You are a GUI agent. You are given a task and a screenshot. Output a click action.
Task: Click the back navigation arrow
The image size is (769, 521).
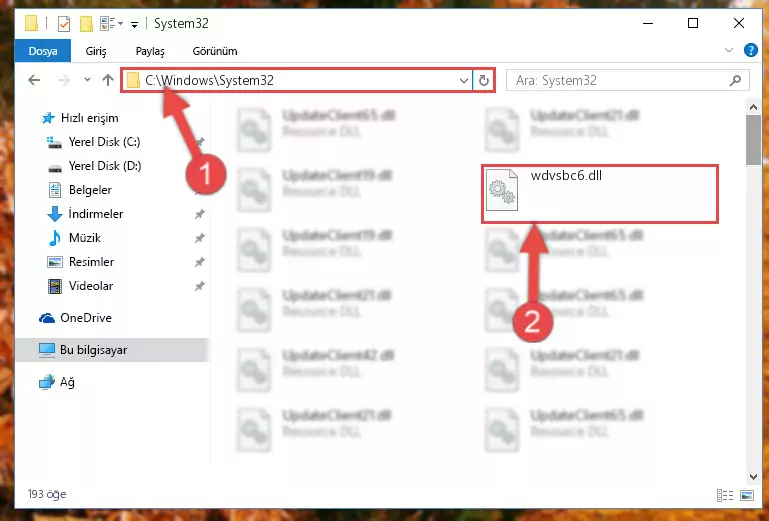pyautogui.click(x=34, y=80)
